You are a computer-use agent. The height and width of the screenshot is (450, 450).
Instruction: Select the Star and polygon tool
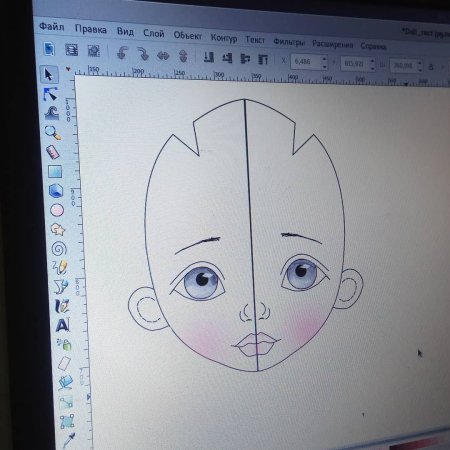(x=58, y=229)
